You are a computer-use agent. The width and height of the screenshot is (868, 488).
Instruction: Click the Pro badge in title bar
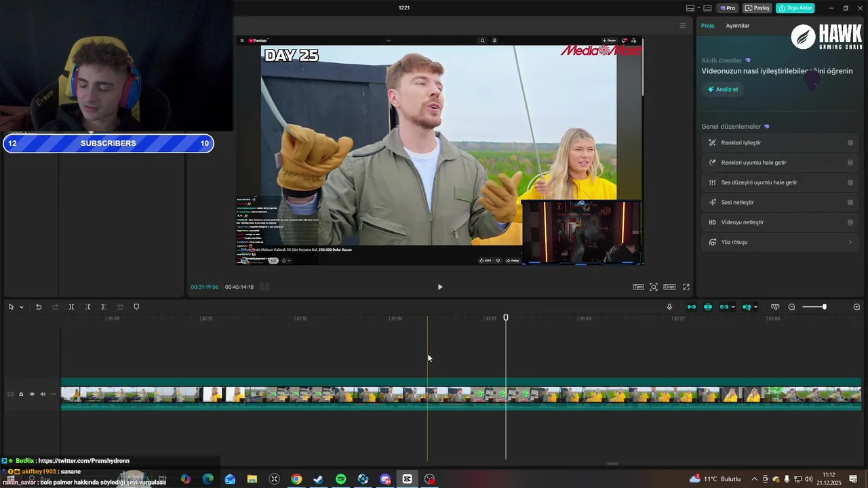point(728,8)
